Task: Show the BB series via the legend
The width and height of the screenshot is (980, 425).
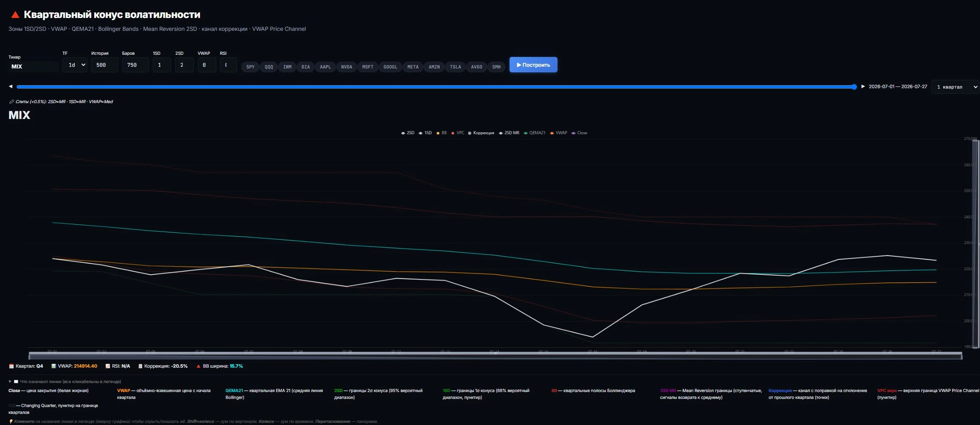Action: [441, 133]
